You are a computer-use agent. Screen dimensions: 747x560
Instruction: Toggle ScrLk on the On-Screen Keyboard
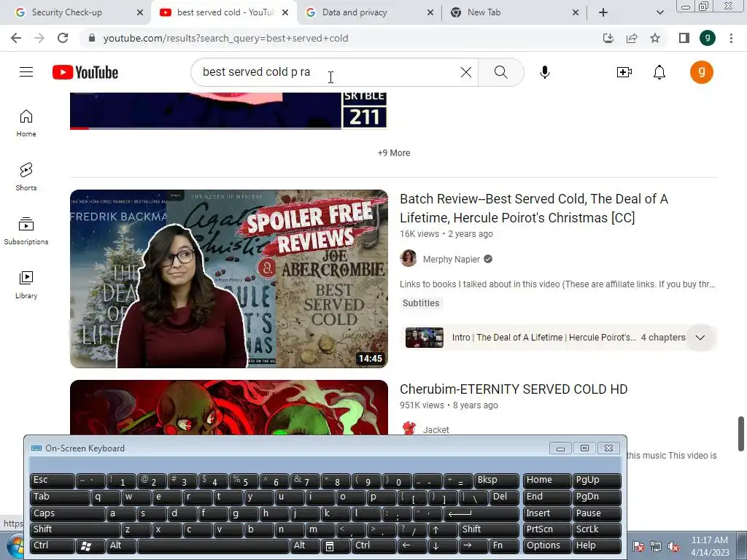(597, 529)
